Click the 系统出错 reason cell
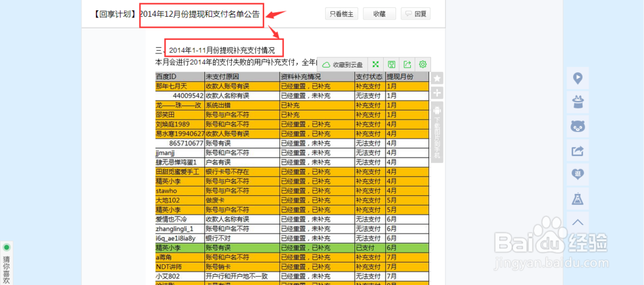 tap(242, 105)
